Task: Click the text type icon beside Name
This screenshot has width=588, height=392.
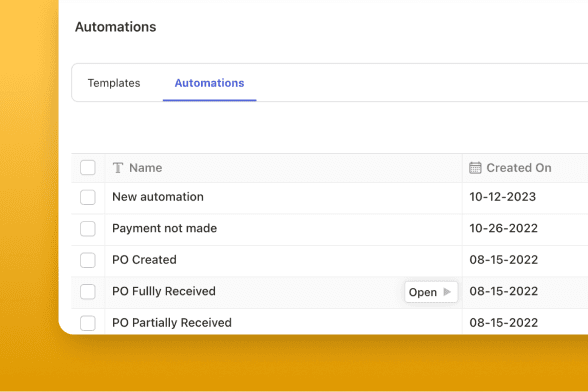Action: [118, 168]
